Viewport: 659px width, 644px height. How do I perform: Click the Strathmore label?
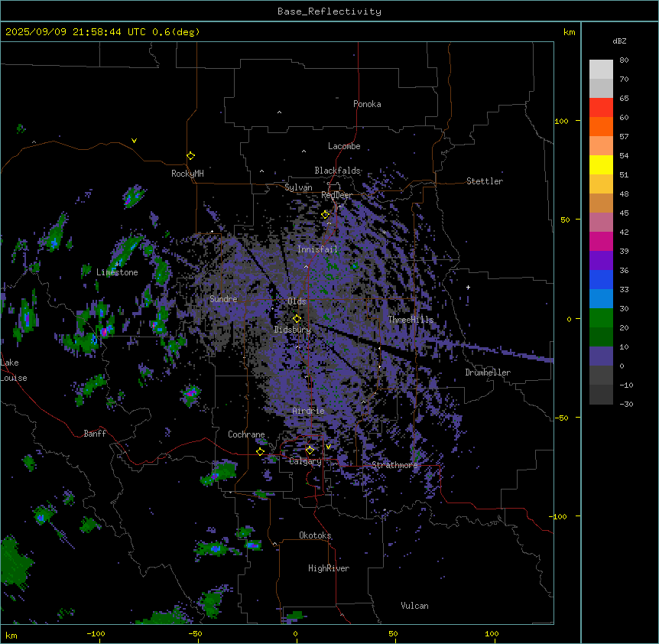[x=394, y=465]
